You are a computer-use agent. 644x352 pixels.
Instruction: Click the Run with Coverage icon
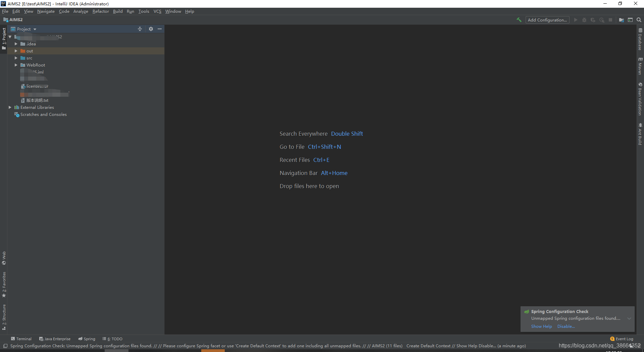click(x=593, y=20)
